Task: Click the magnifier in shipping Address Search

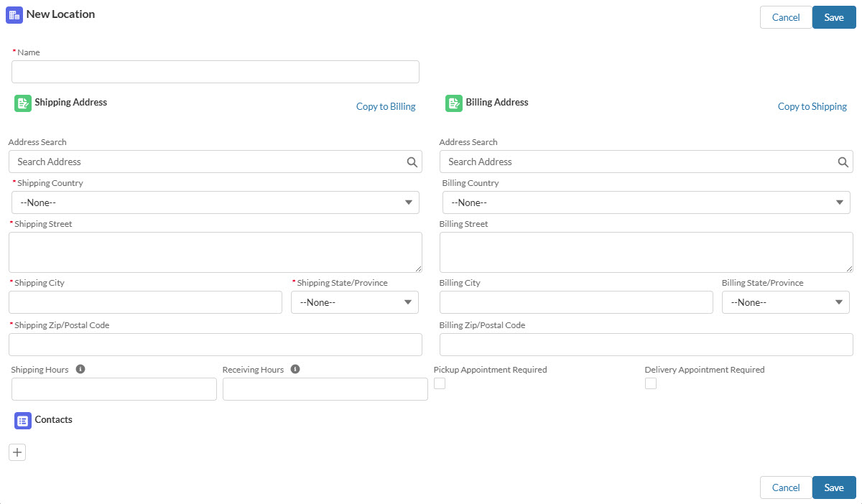Action: coord(412,162)
